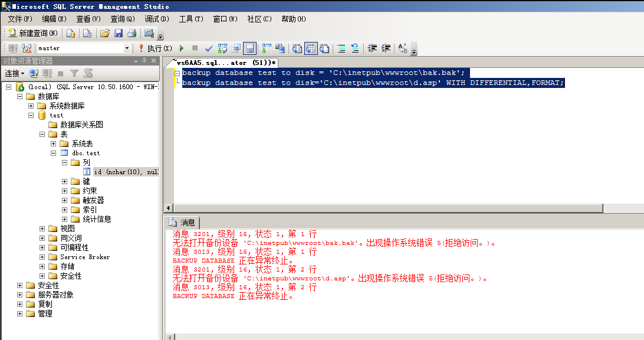Collapse the dbo.test table node
Viewport: 644px width, 340px height.
54,153
